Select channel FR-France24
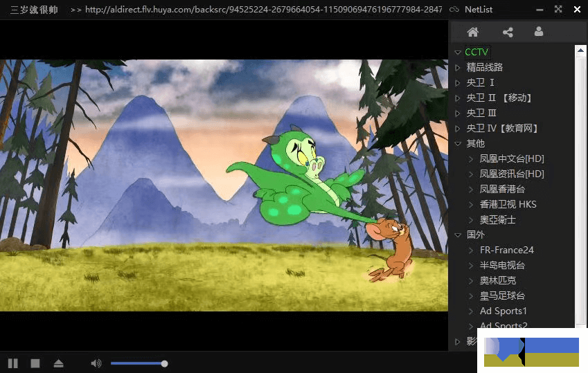Viewport: 588px width, 373px height. pyautogui.click(x=507, y=250)
